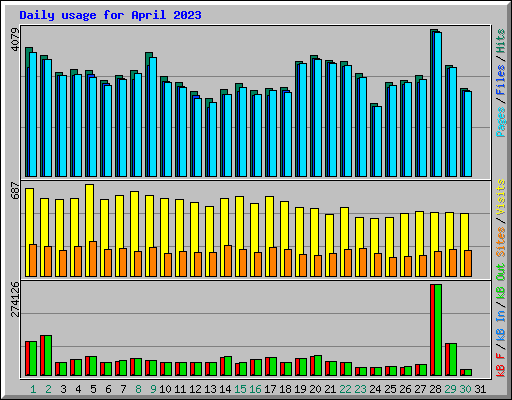
Task: Click day label 7 on the x-axis
Action: click(123, 389)
